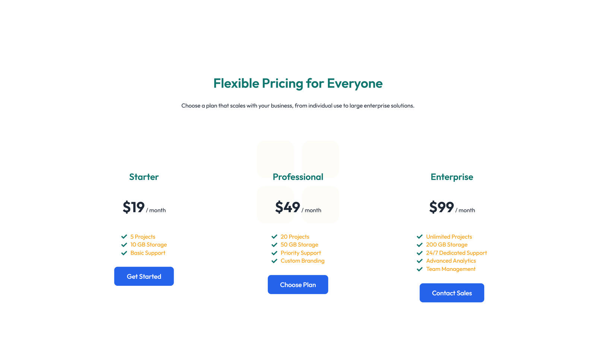Click the checkmark beside Unlimited Projects
Screen dimensions: 596x364
(420, 237)
